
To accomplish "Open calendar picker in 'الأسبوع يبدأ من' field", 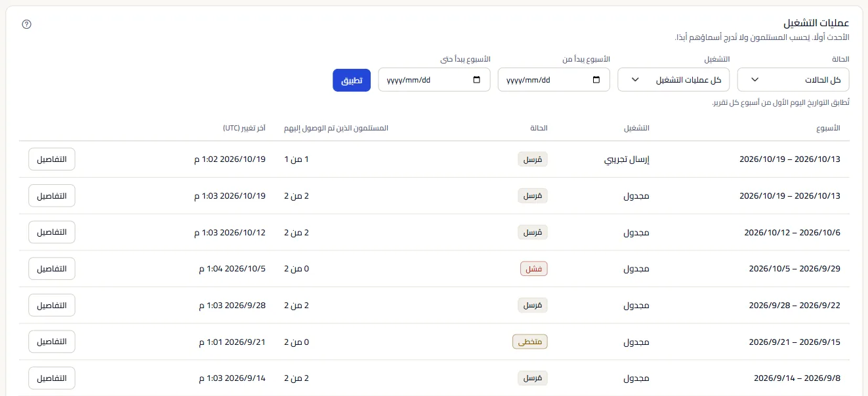I will click(596, 80).
